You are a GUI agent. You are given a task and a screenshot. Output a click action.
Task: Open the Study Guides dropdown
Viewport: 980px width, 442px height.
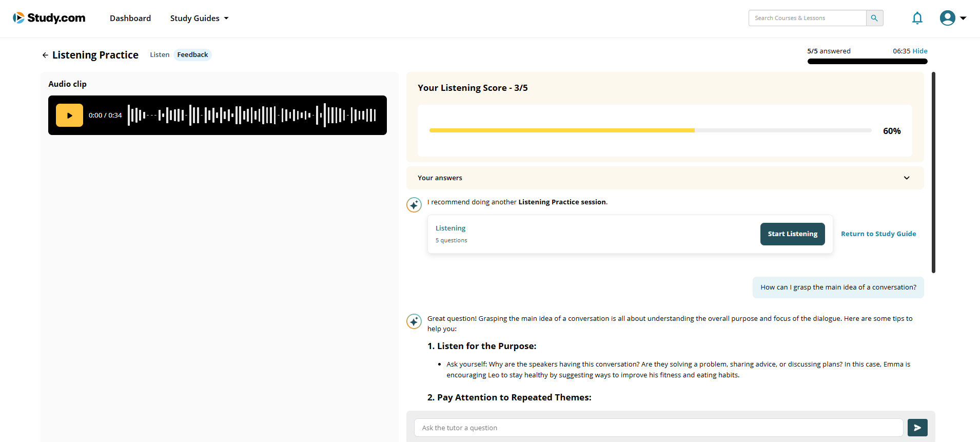coord(199,18)
